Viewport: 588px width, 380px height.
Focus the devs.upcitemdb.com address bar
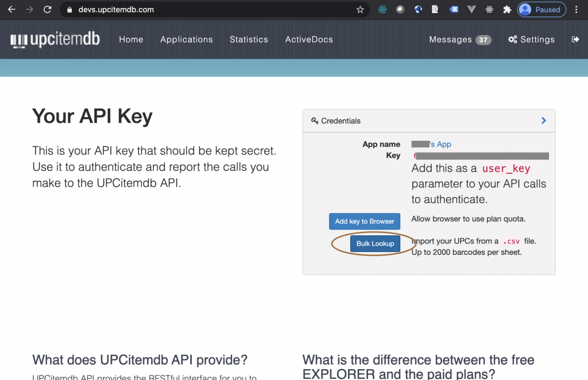[x=214, y=10]
